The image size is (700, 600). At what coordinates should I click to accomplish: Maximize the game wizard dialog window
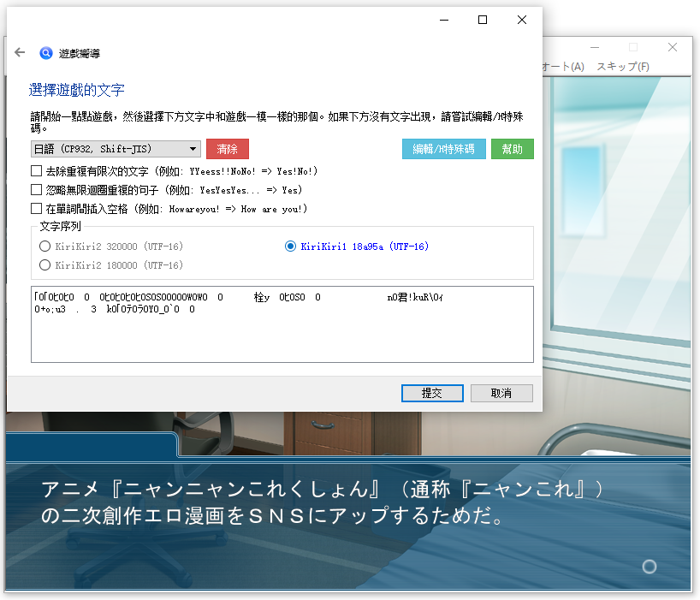tap(483, 20)
